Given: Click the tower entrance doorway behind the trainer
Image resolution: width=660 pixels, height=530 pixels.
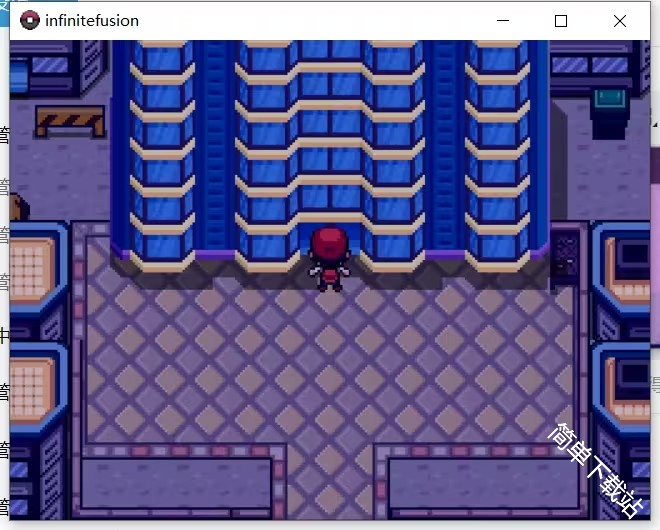Looking at the screenshot, I should click(330, 239).
